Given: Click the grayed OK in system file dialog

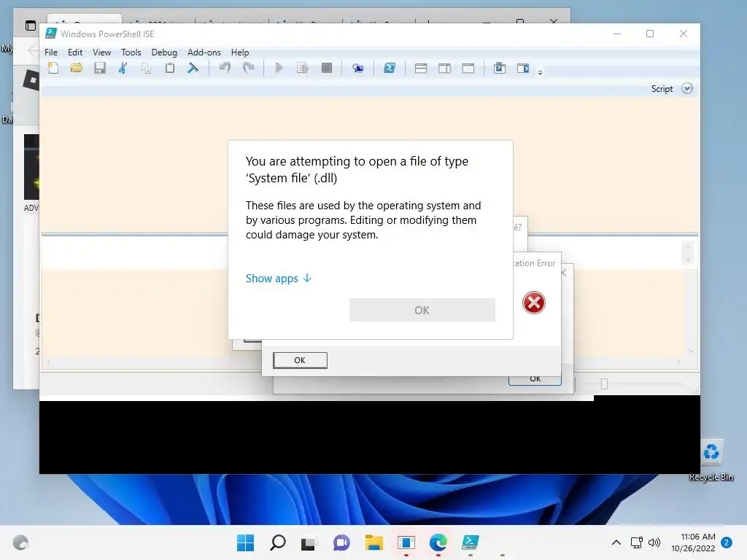Looking at the screenshot, I should click(x=422, y=310).
